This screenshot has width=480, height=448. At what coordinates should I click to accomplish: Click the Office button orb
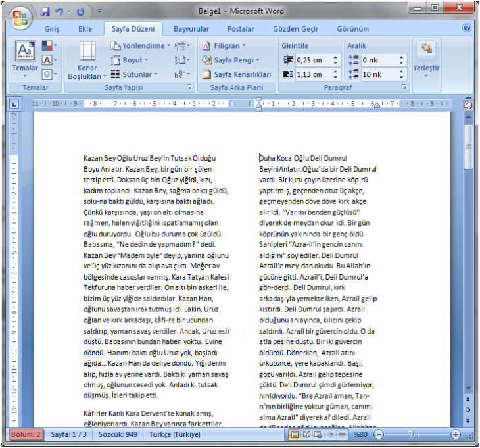20,18
